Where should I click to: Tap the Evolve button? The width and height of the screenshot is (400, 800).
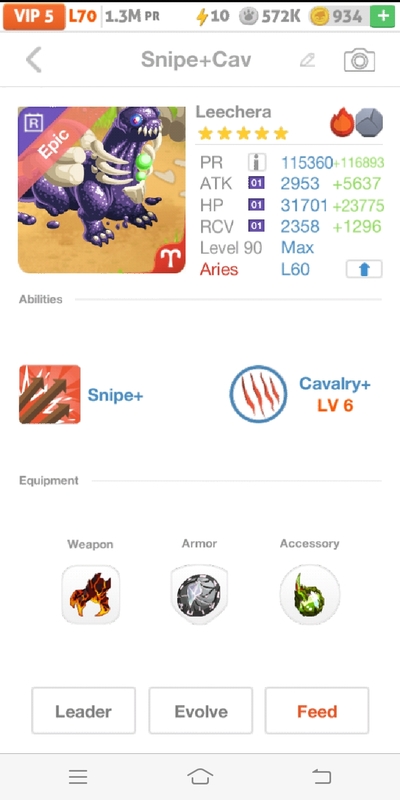pyautogui.click(x=201, y=711)
